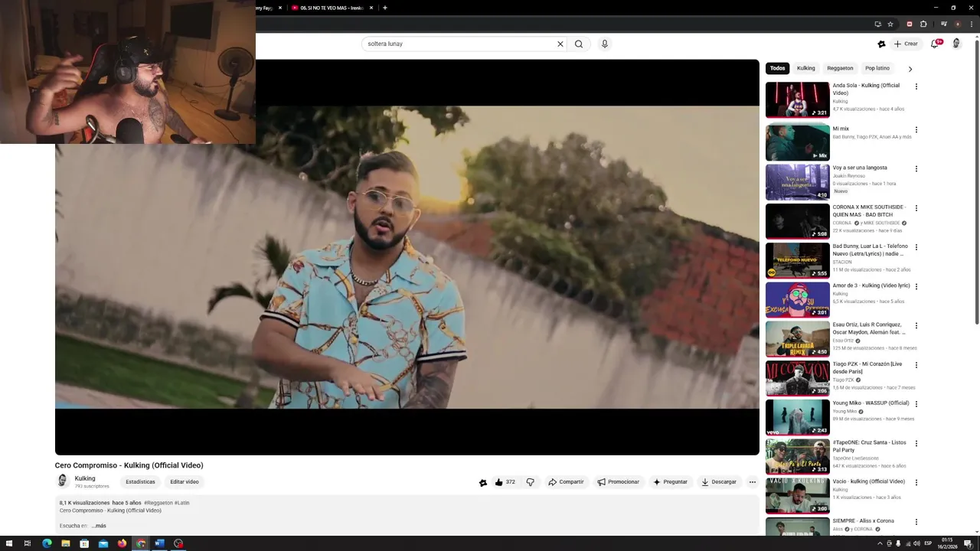Open Firefox from the taskbar
The width and height of the screenshot is (980, 551).
coord(122,543)
